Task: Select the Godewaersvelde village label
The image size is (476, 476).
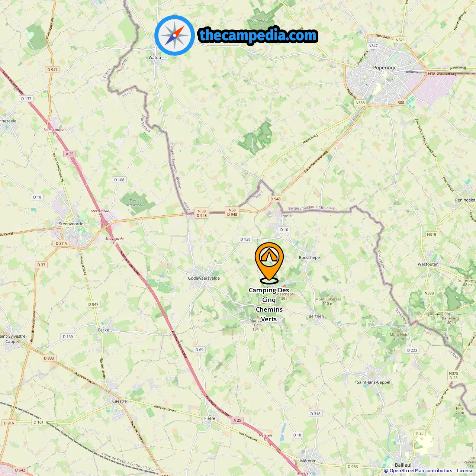Action: [204, 278]
